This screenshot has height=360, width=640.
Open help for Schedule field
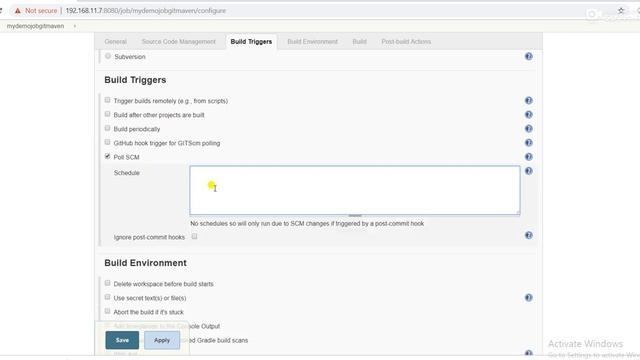point(529,171)
